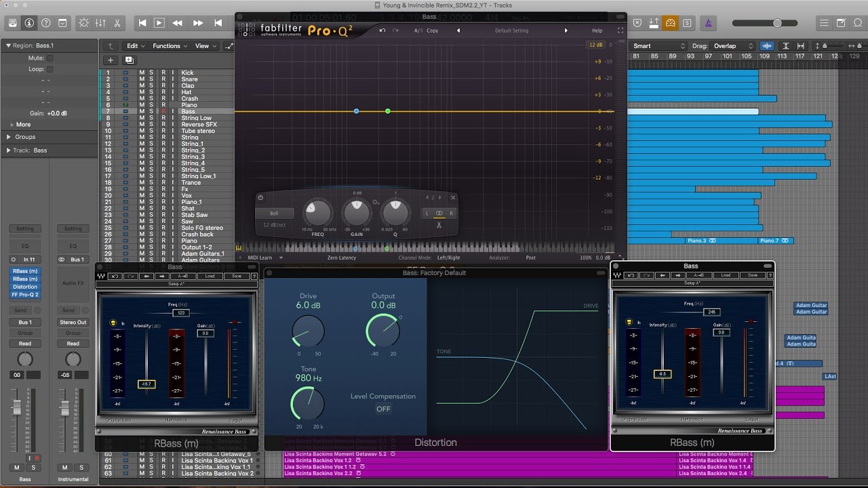Image resolution: width=868 pixels, height=488 pixels.
Task: Click the Distortion Tone knob
Action: [x=307, y=403]
